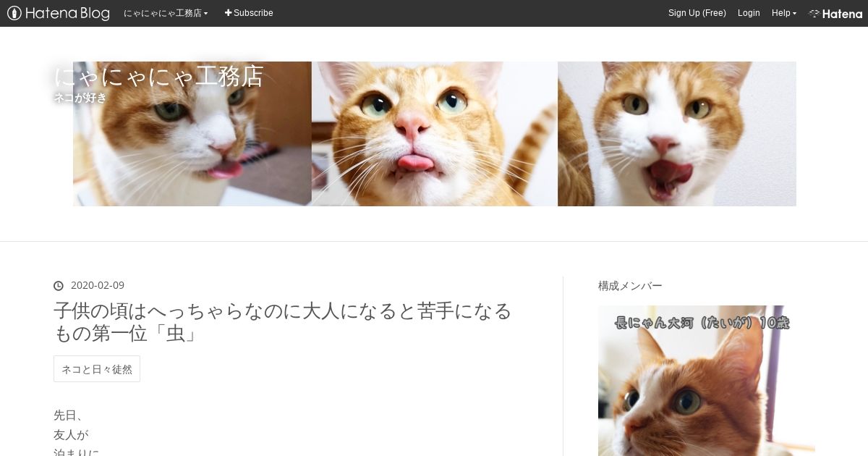
Task: Click the clock icon beside the date
Action: (59, 286)
